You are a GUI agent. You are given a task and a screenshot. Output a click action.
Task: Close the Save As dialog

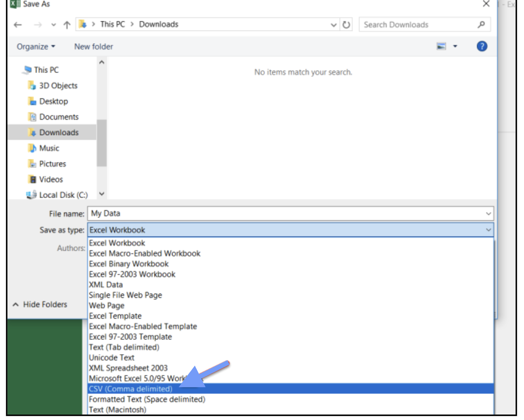[x=486, y=4]
